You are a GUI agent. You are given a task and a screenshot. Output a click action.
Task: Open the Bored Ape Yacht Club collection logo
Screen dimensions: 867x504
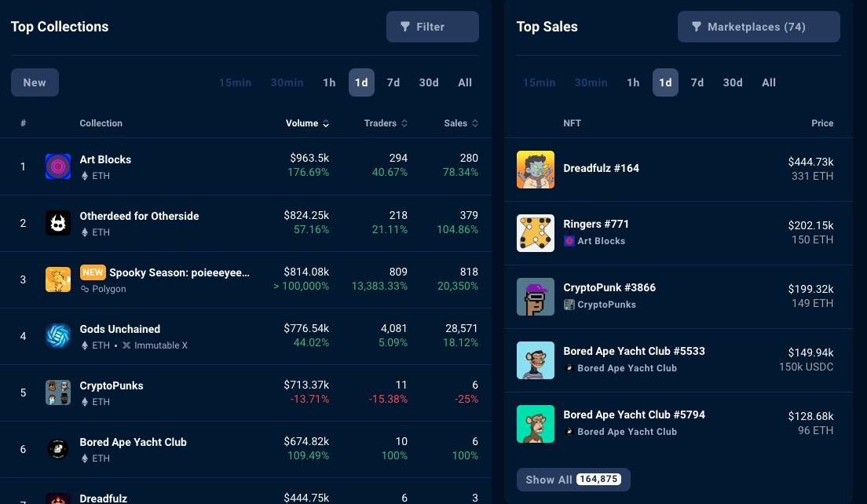58,449
